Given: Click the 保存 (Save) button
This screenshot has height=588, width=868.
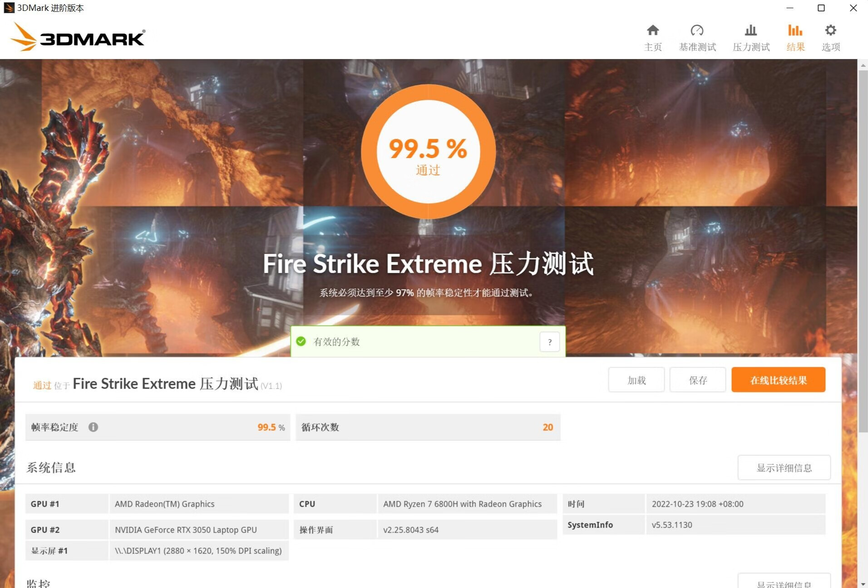Looking at the screenshot, I should click(697, 380).
